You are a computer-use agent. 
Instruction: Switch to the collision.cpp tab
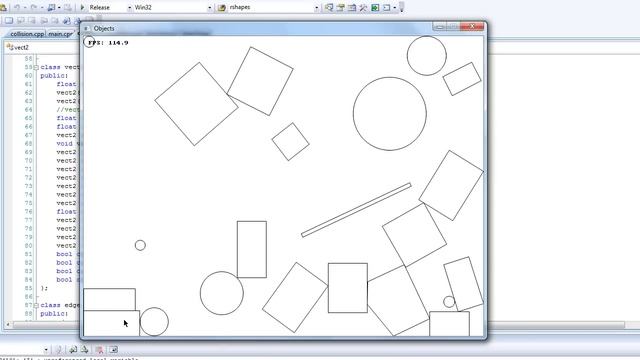coord(27,34)
